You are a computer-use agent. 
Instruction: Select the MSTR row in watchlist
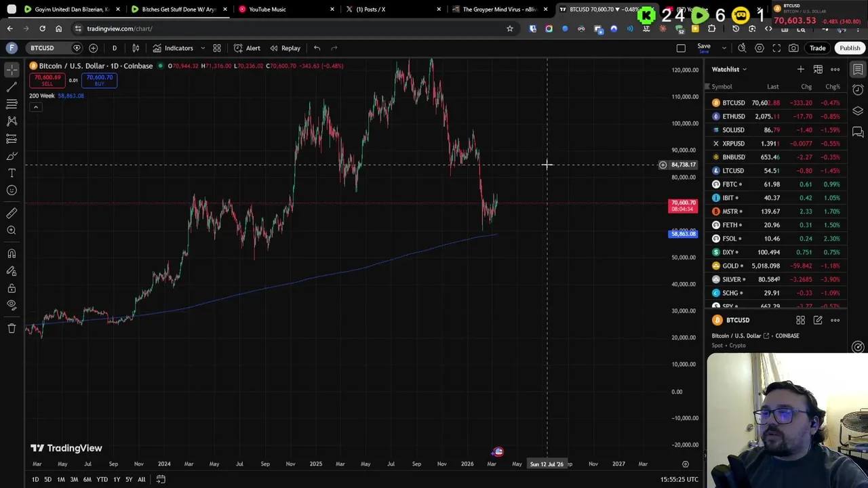coord(776,211)
